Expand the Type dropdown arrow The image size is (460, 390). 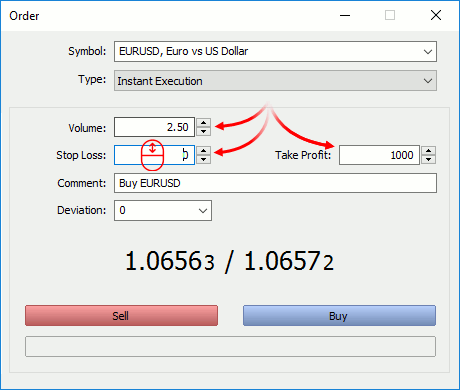(x=428, y=81)
